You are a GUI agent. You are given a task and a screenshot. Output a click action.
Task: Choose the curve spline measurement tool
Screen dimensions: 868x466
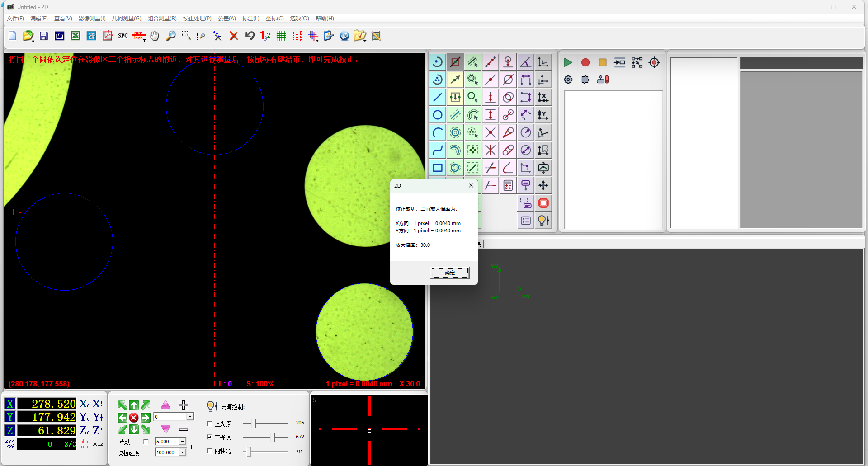coord(438,150)
